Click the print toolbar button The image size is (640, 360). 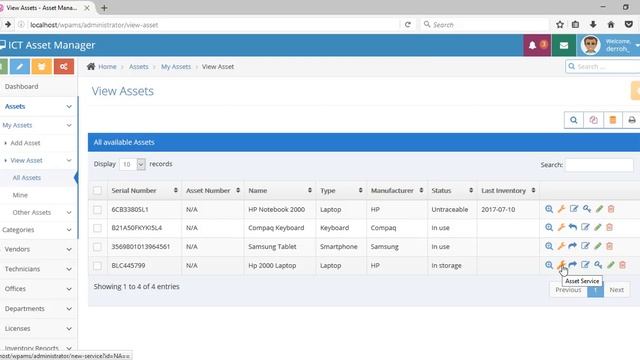click(x=631, y=120)
